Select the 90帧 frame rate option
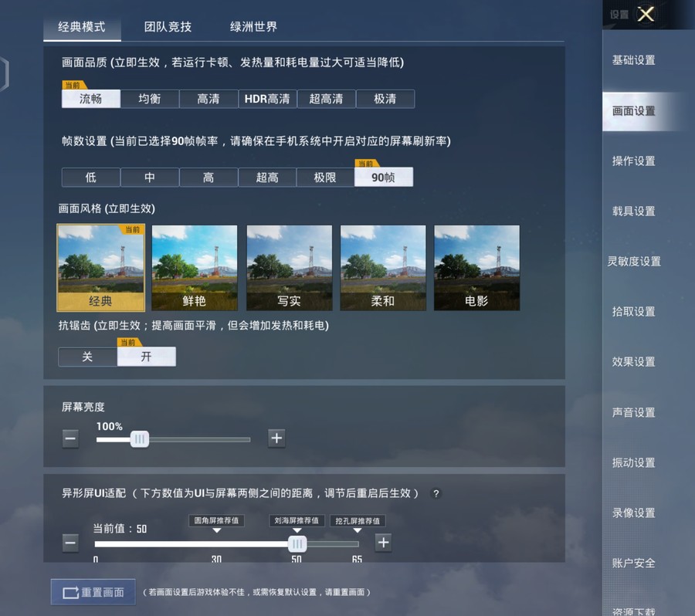Screen dimensions: 695x616 tap(384, 177)
